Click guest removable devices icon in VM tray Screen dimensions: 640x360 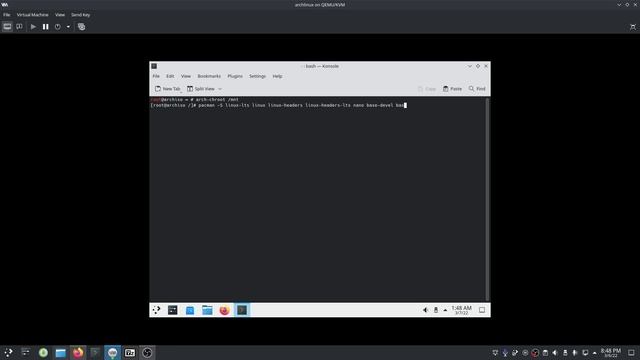(436, 310)
